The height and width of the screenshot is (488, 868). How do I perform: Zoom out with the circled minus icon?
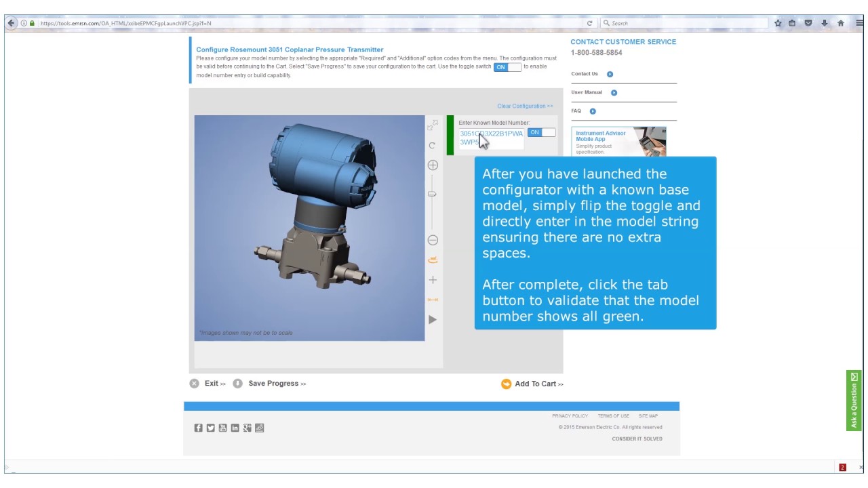click(x=433, y=240)
